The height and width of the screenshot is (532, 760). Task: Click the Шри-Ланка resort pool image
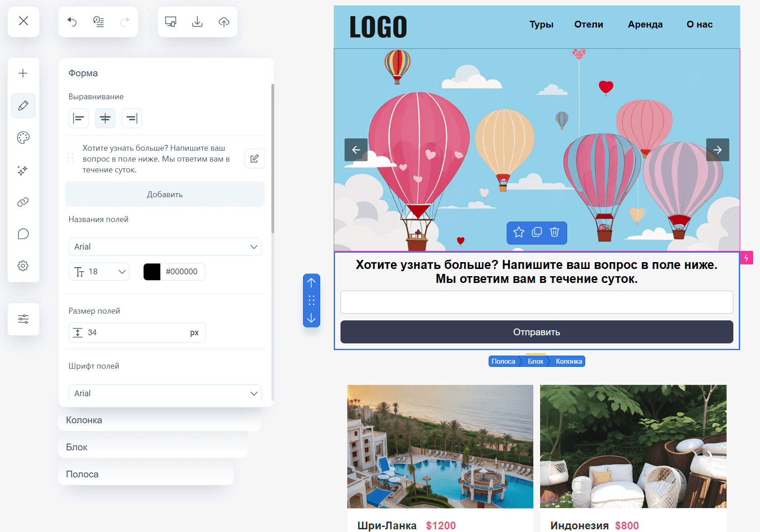point(440,447)
